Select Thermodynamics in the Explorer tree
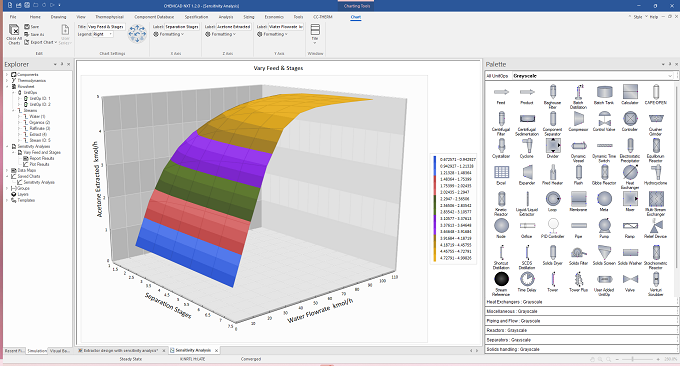Viewport: 680px width, 366px height. coord(31,81)
